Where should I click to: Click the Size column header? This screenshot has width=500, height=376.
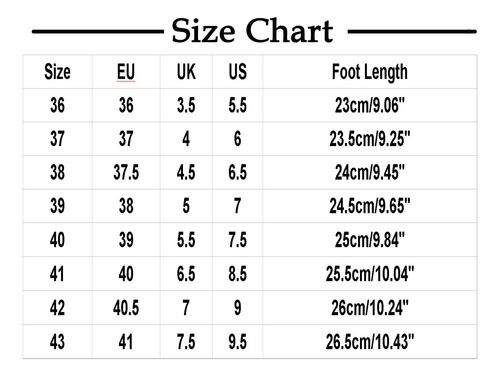tap(57, 72)
